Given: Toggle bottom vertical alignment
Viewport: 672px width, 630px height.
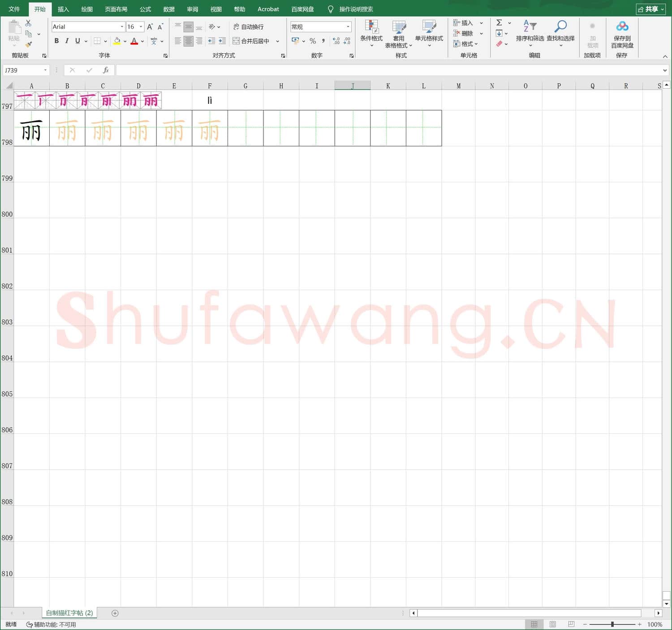Looking at the screenshot, I should click(199, 27).
